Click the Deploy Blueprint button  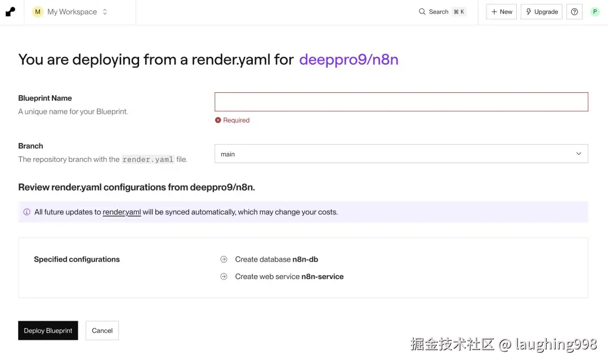coord(48,331)
